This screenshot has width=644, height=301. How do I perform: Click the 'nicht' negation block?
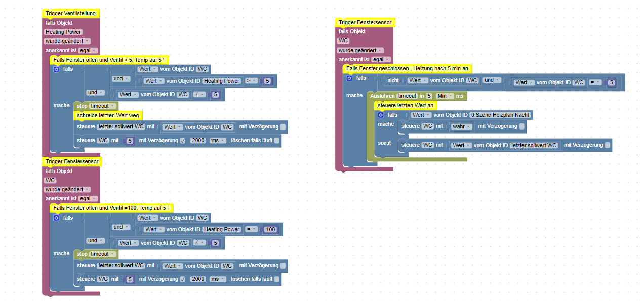pos(393,80)
